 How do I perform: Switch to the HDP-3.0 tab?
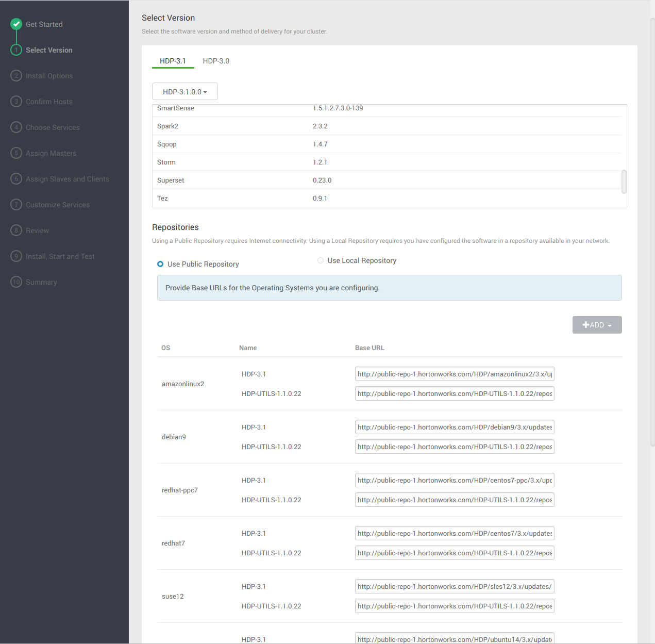pos(216,61)
